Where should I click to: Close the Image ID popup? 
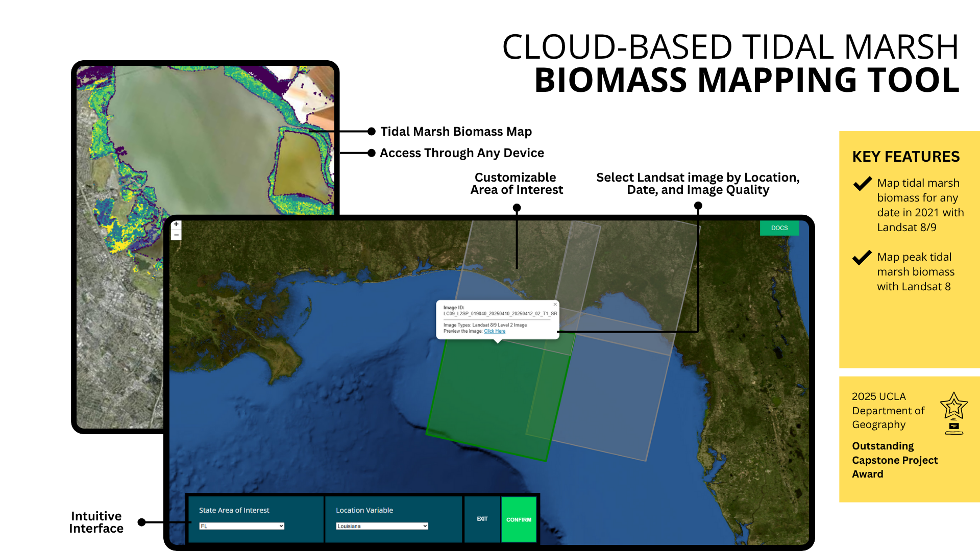click(x=555, y=305)
